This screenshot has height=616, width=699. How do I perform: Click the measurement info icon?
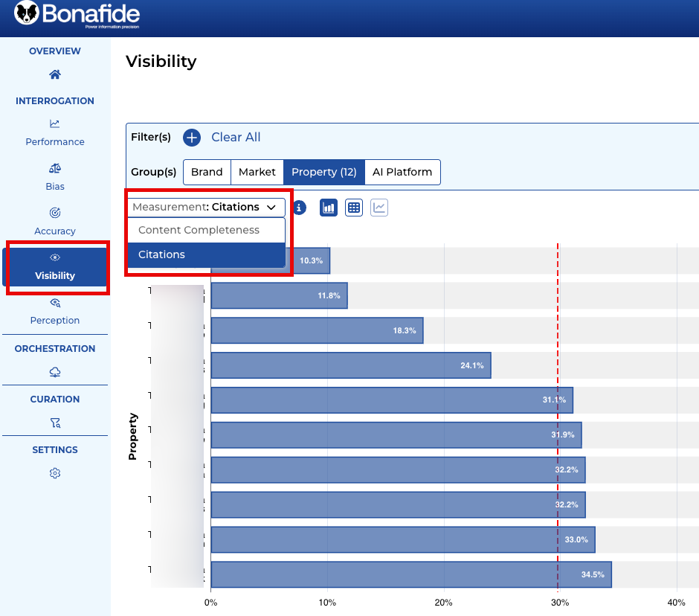pyautogui.click(x=299, y=208)
